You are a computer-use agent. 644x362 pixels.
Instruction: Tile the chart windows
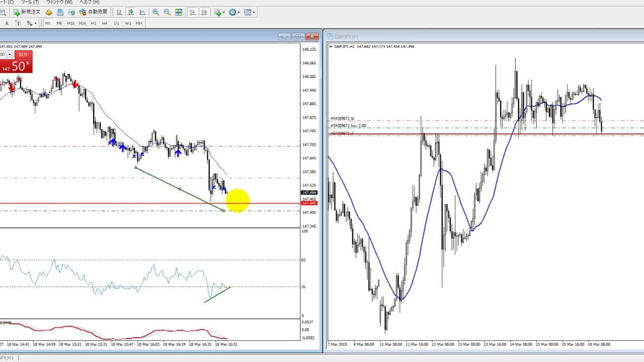(179, 12)
